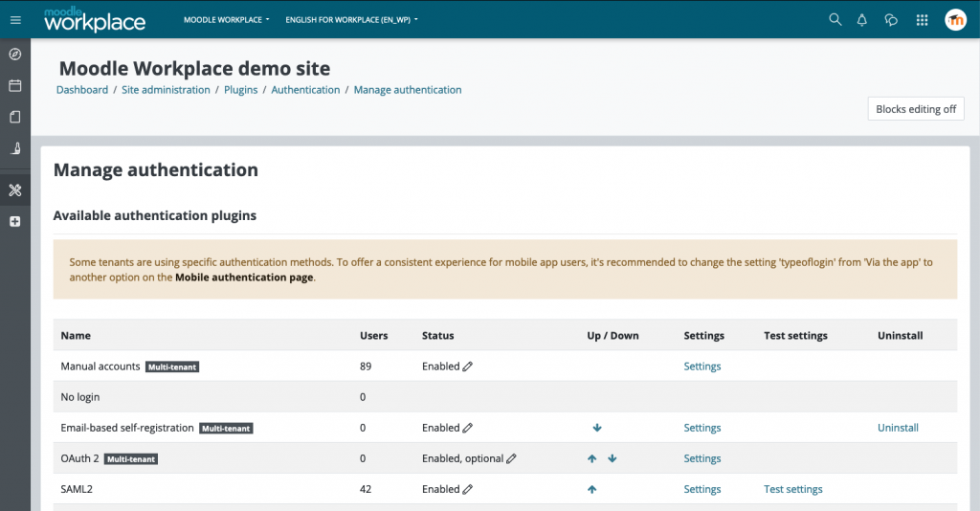This screenshot has height=511, width=980.
Task: Open the dashboard compass icon in sidebar
Action: tap(15, 55)
